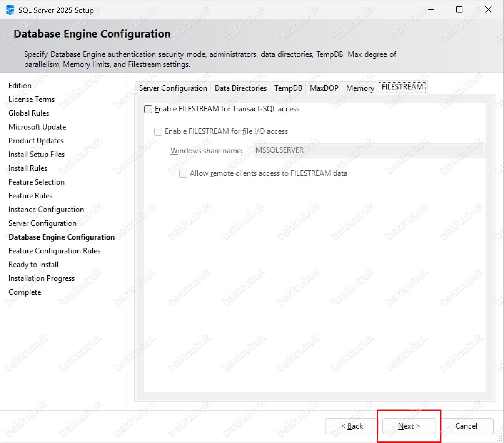Go back with the Back button
This screenshot has height=443, width=504.
coord(352,426)
